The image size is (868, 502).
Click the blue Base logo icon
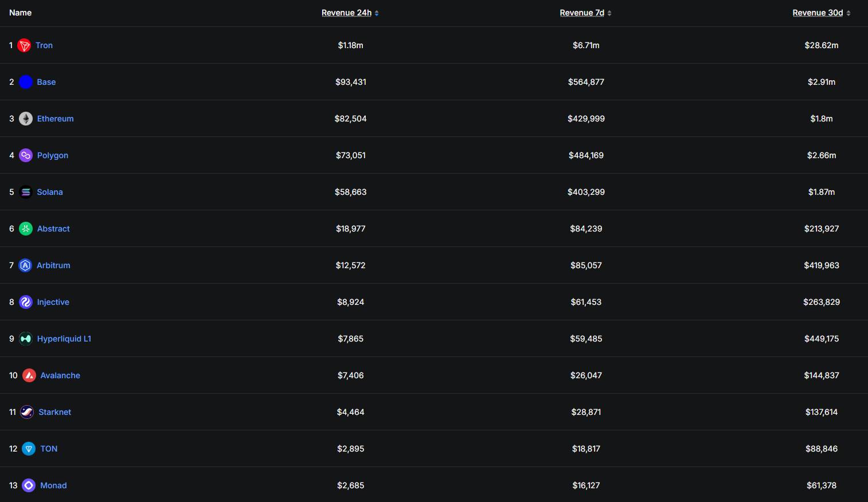(x=26, y=82)
